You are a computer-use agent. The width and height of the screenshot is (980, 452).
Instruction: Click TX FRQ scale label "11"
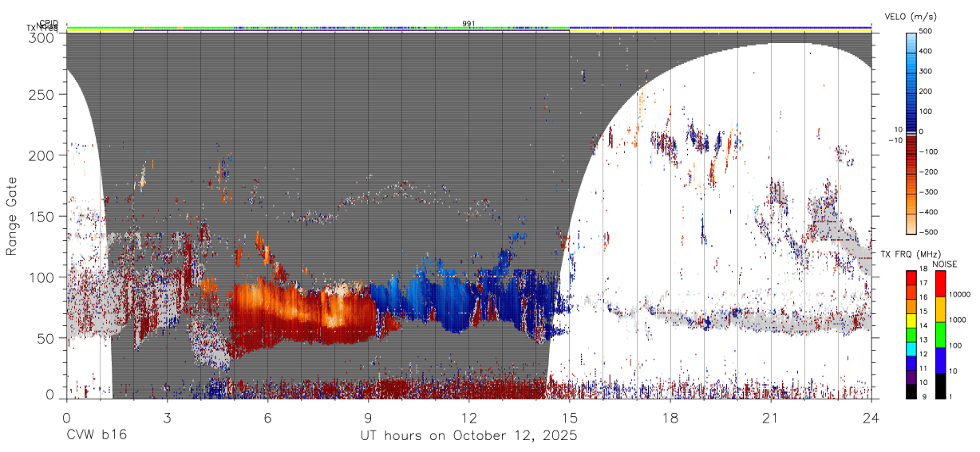[x=923, y=368]
